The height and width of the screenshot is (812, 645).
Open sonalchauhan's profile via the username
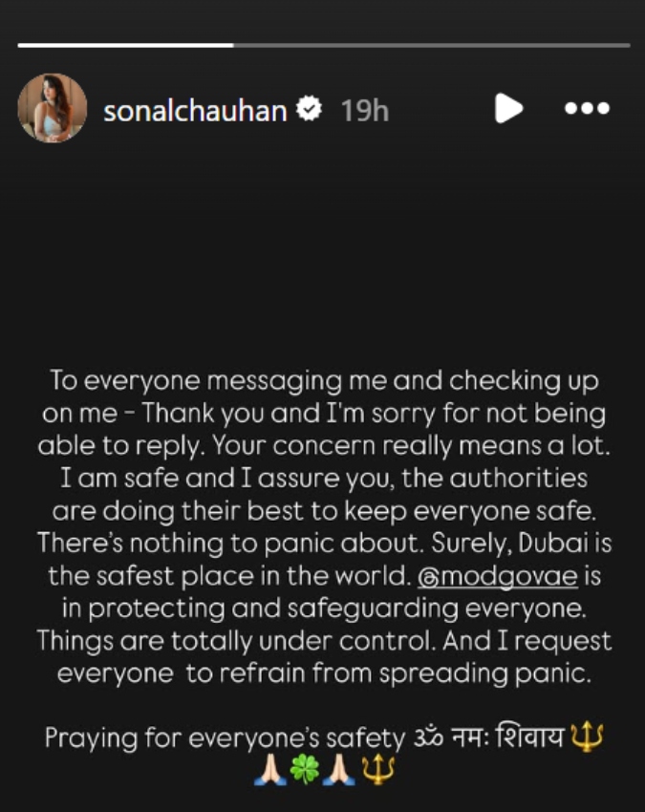pyautogui.click(x=195, y=109)
